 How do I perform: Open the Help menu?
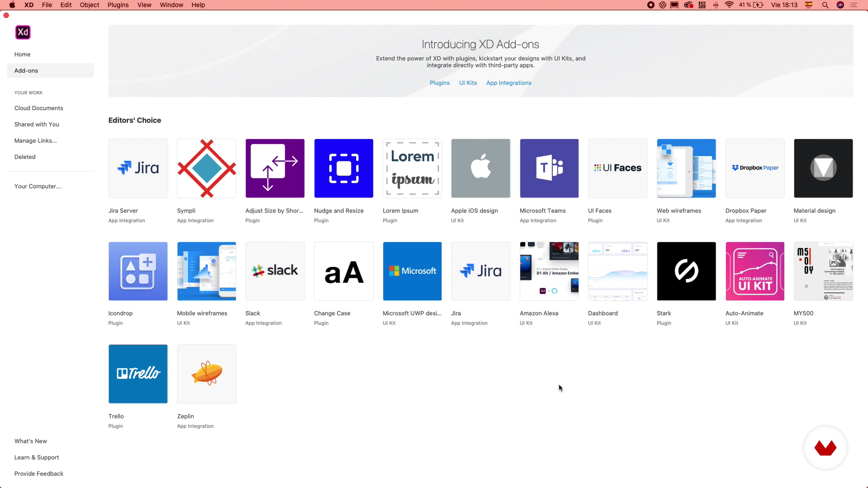click(x=198, y=5)
